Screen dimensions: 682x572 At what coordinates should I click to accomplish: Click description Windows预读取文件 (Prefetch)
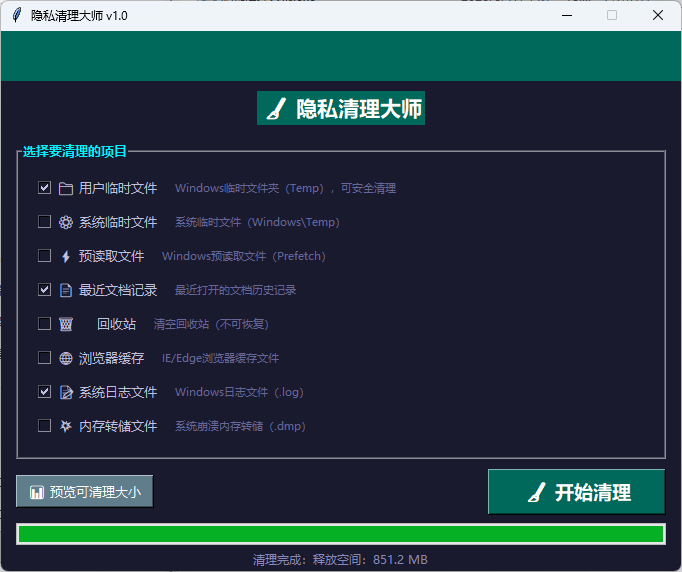[244, 256]
